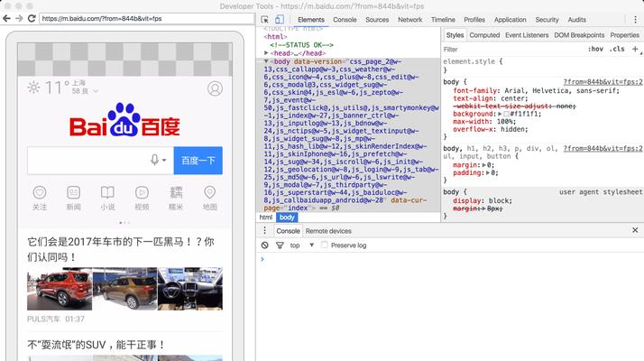
Task: Close the console drawer
Action: coord(635,230)
